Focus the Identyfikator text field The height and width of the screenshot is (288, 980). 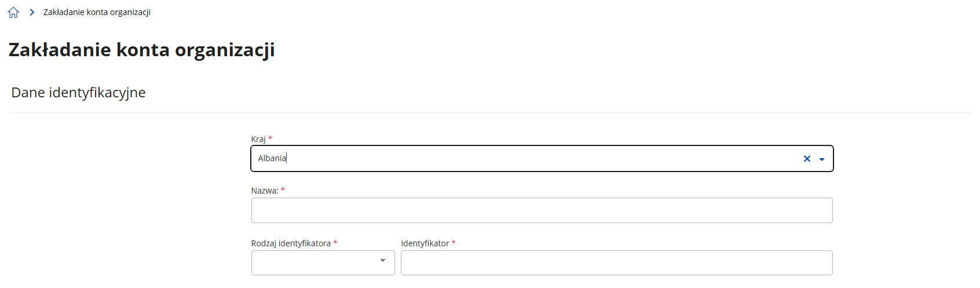[x=616, y=263]
